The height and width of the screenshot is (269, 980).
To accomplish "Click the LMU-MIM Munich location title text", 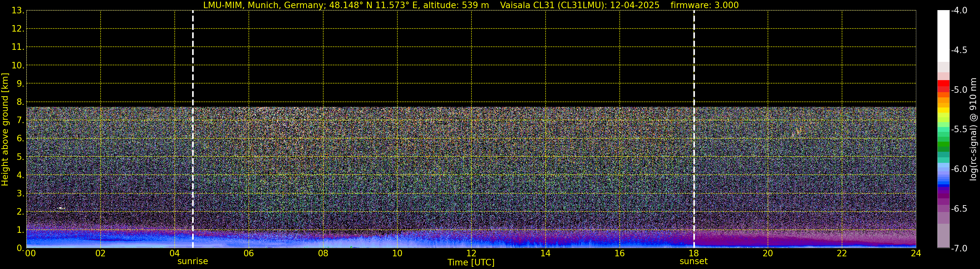I will 346,5.
